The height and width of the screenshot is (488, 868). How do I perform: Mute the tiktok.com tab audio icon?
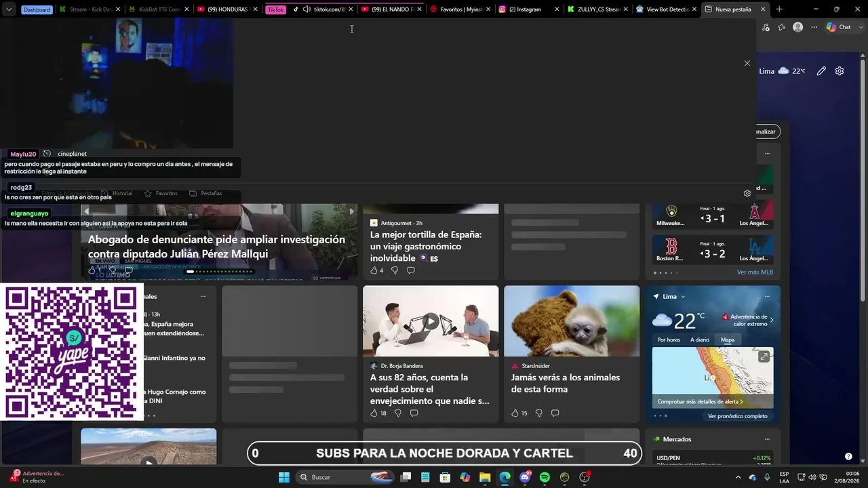307,9
